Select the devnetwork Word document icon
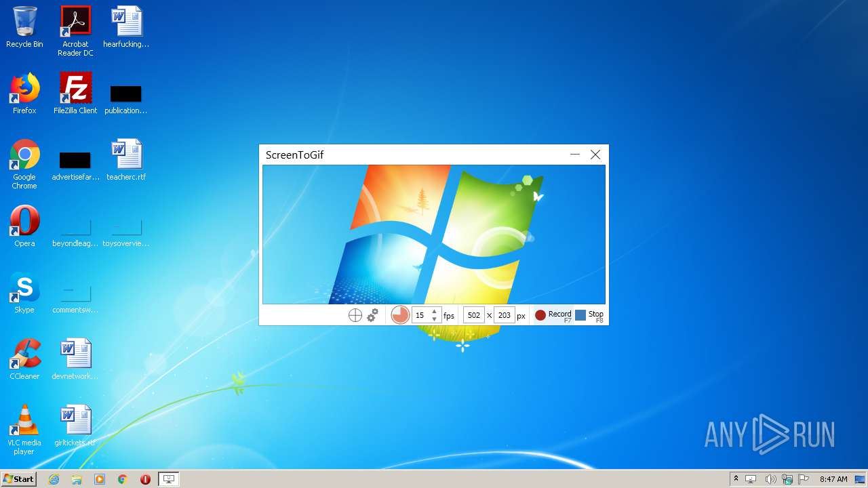This screenshot has width=868, height=488. pyautogui.click(x=75, y=359)
